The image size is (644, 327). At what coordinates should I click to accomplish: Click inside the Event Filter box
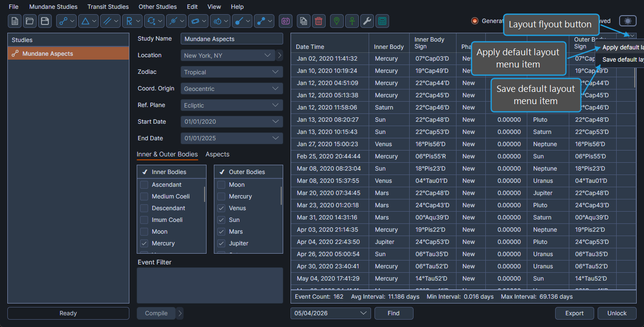[x=210, y=285]
